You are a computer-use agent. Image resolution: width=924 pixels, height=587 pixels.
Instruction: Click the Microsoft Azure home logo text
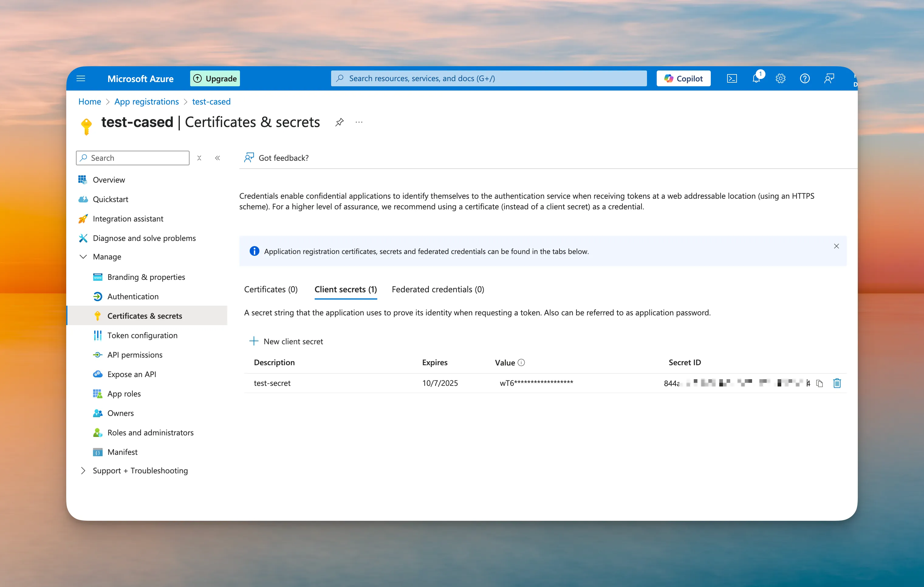tap(140, 78)
